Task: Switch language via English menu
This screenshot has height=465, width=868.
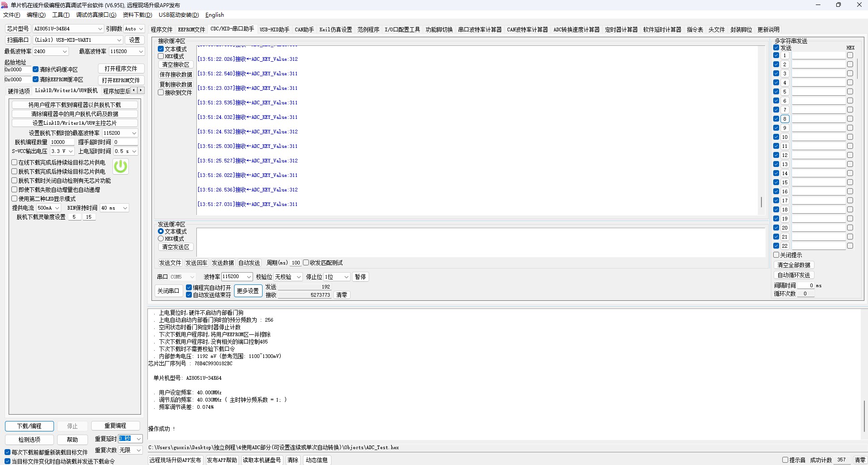Action: coord(215,15)
